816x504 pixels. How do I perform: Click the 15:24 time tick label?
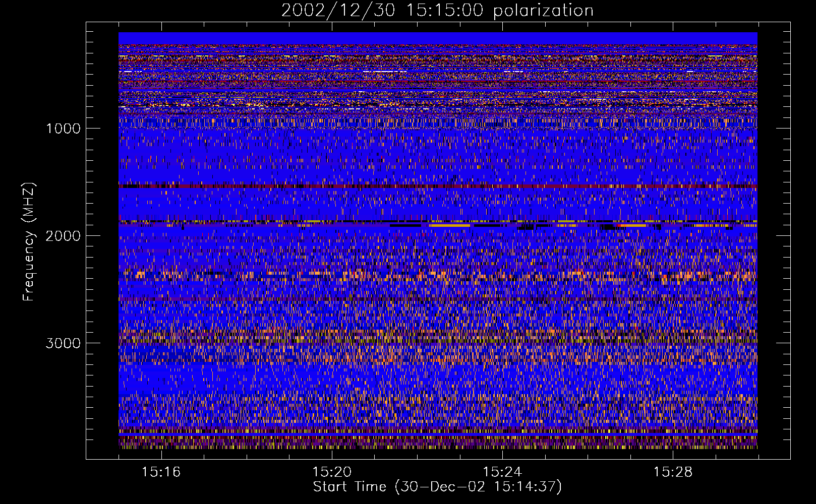[502, 472]
